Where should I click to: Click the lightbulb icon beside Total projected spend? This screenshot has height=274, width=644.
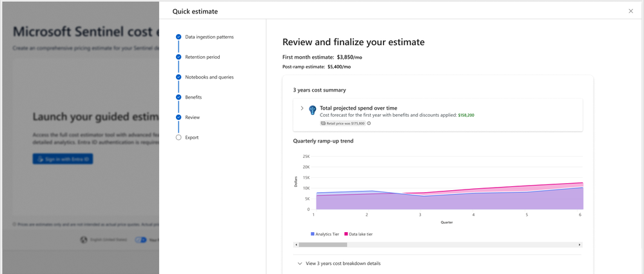click(x=313, y=110)
